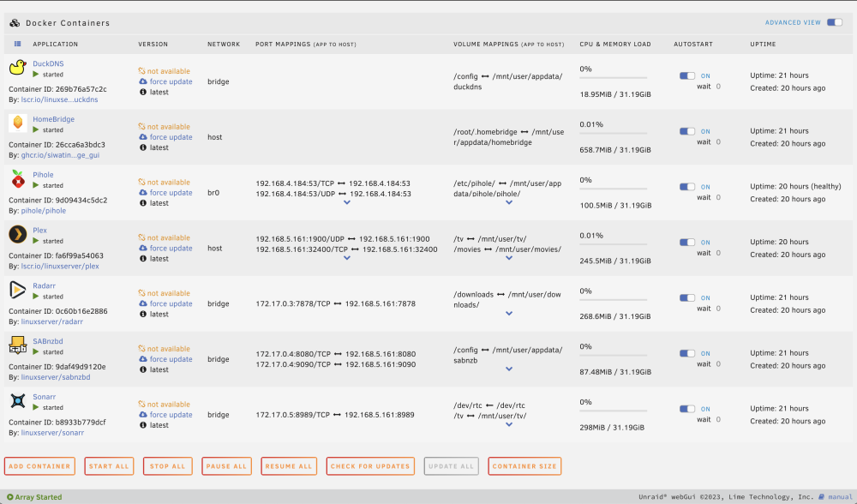Viewport: 857px width, 504px height.
Task: Open the manual link in the footer
Action: (x=840, y=497)
